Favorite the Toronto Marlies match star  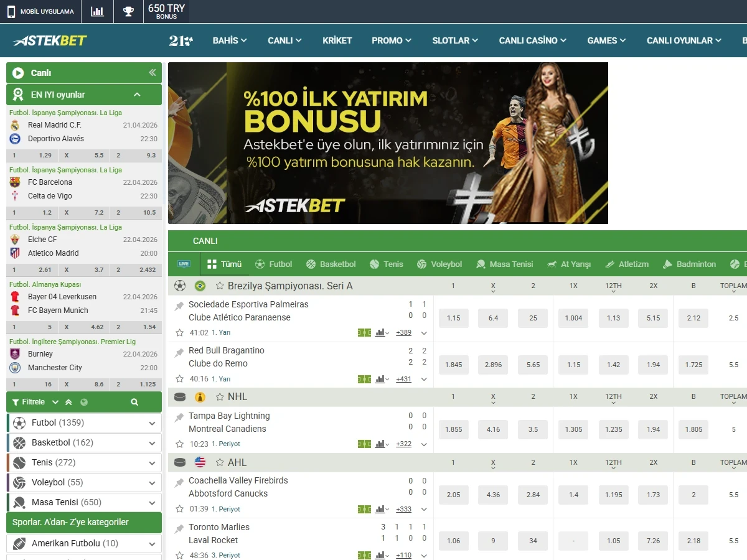tap(180, 555)
